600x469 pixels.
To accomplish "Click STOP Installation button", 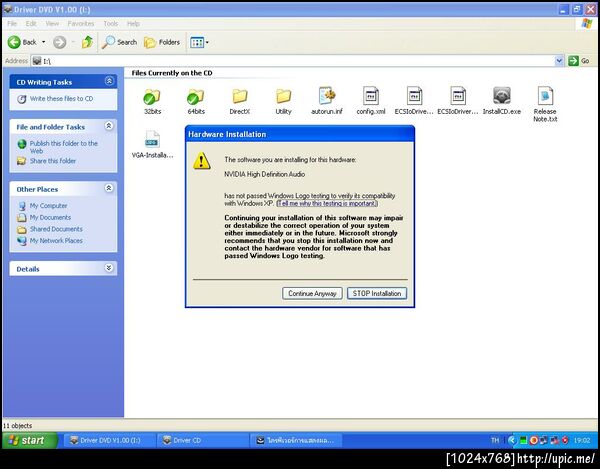I will (x=377, y=293).
